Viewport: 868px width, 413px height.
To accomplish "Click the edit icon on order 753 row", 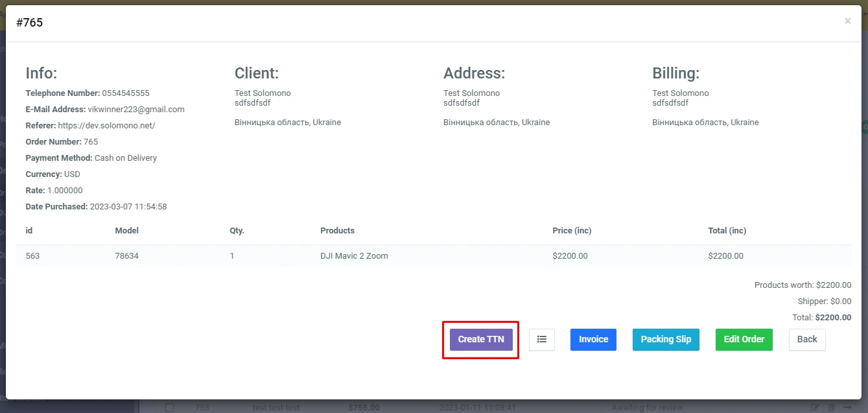I will [x=815, y=408].
